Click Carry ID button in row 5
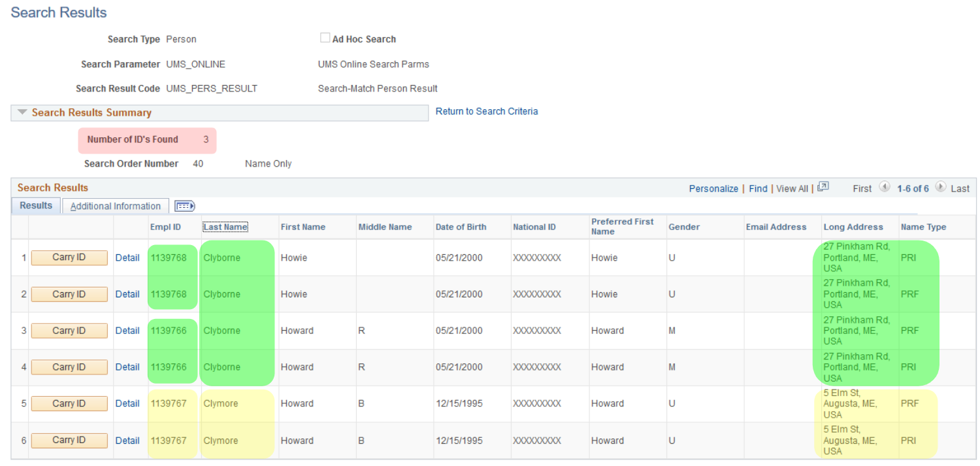Screen dimensions: 980x466 (69, 403)
